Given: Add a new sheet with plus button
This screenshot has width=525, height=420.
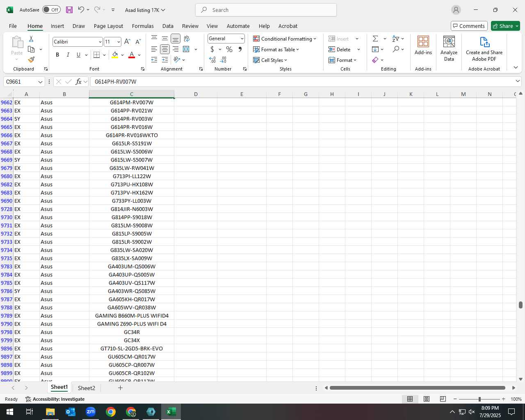Looking at the screenshot, I should tap(120, 388).
